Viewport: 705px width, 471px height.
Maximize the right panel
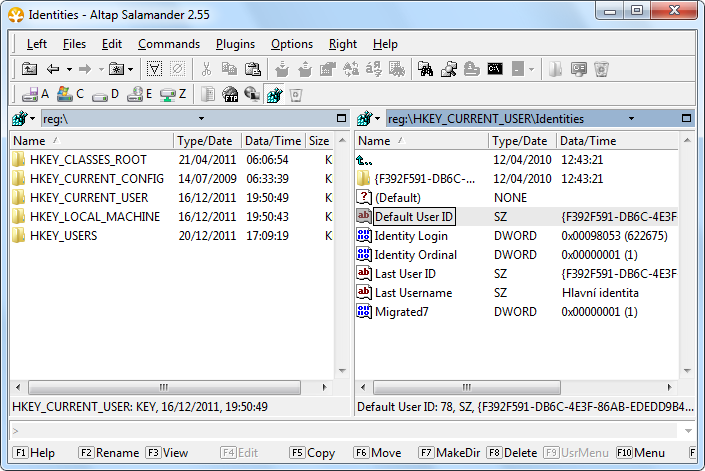point(686,118)
